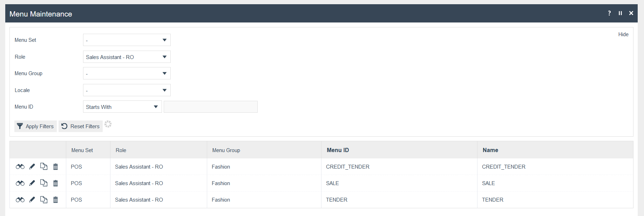Pause using the title bar pause icon
The image size is (644, 216).
point(620,13)
